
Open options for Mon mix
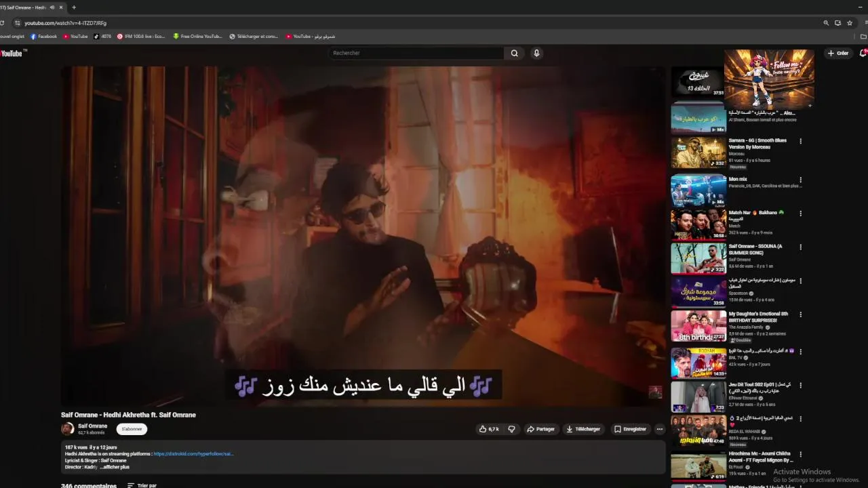point(801,181)
